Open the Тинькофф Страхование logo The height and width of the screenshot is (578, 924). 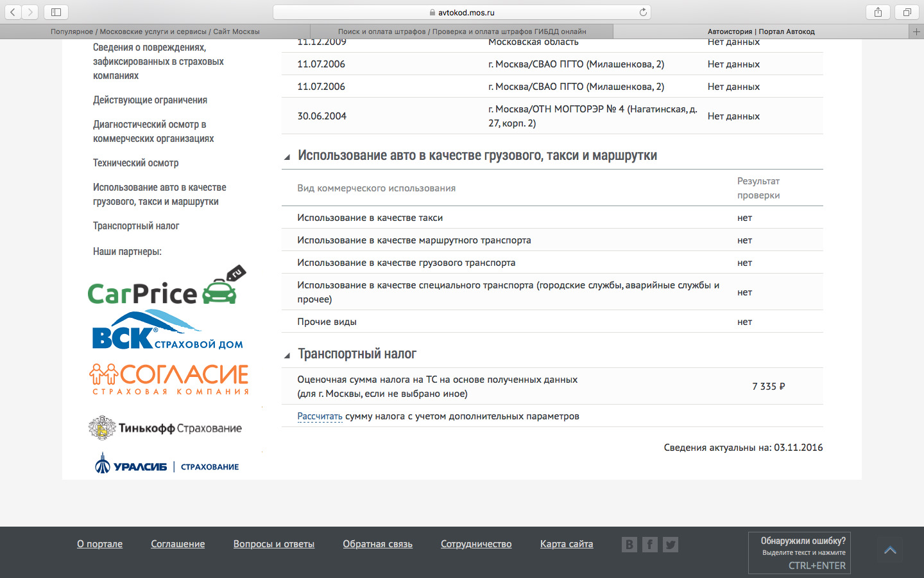165,428
